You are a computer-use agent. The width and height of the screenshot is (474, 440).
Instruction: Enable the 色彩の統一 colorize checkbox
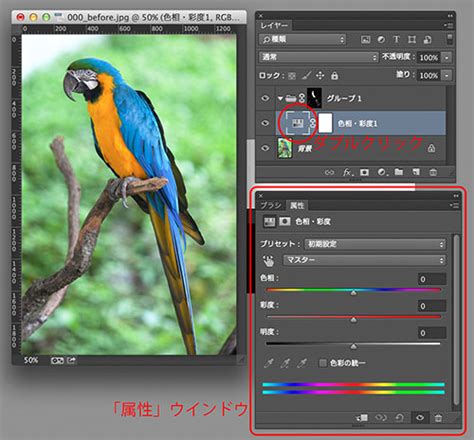323,363
